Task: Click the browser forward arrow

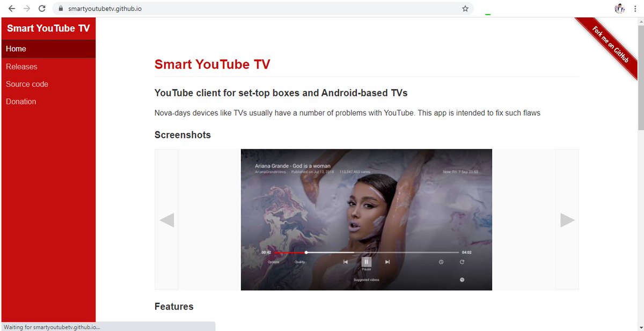Action: click(27, 9)
